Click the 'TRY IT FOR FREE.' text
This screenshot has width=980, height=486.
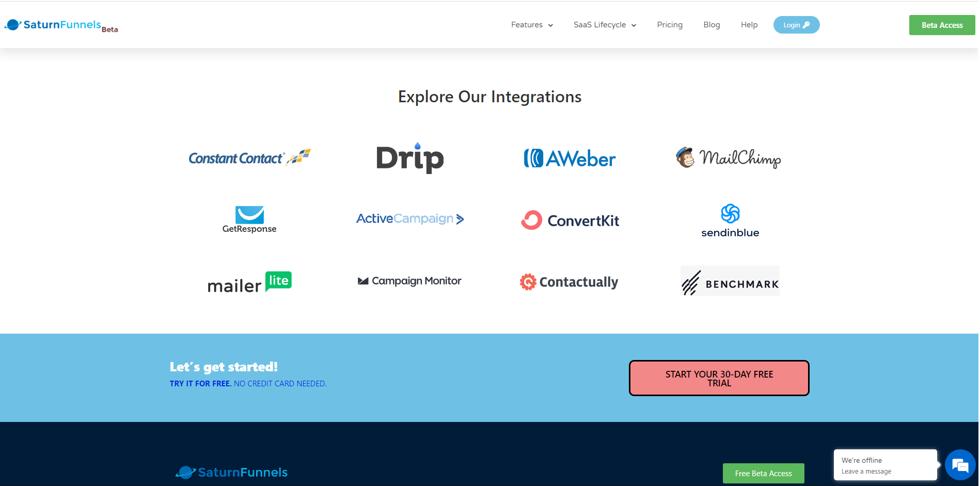200,384
